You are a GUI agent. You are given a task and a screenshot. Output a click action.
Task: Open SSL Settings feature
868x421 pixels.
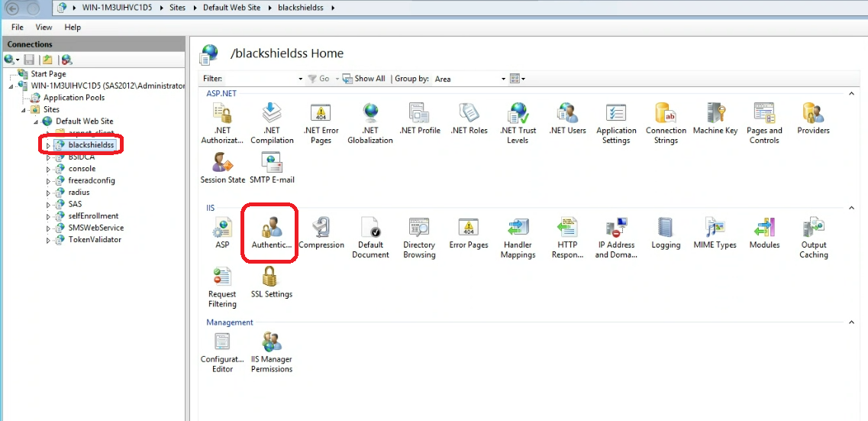click(x=271, y=283)
